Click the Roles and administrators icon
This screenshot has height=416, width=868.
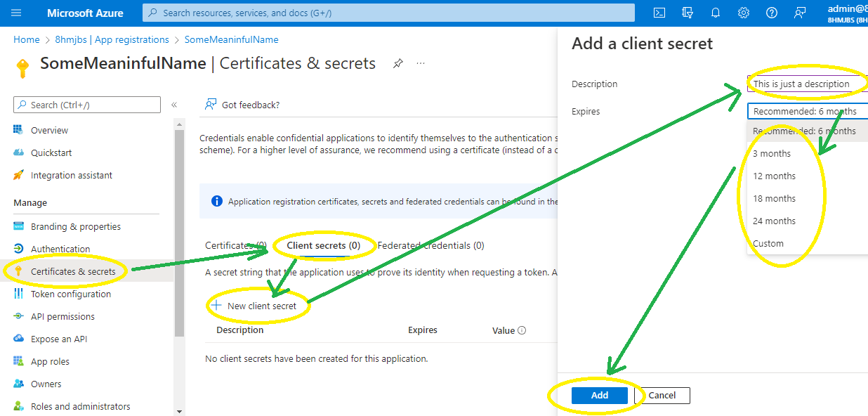click(x=18, y=406)
